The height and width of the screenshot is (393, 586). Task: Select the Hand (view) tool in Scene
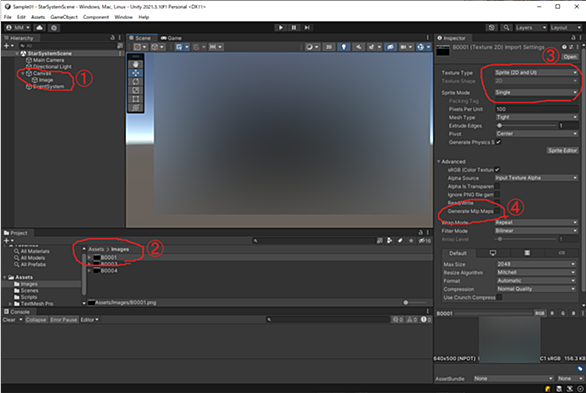click(135, 64)
